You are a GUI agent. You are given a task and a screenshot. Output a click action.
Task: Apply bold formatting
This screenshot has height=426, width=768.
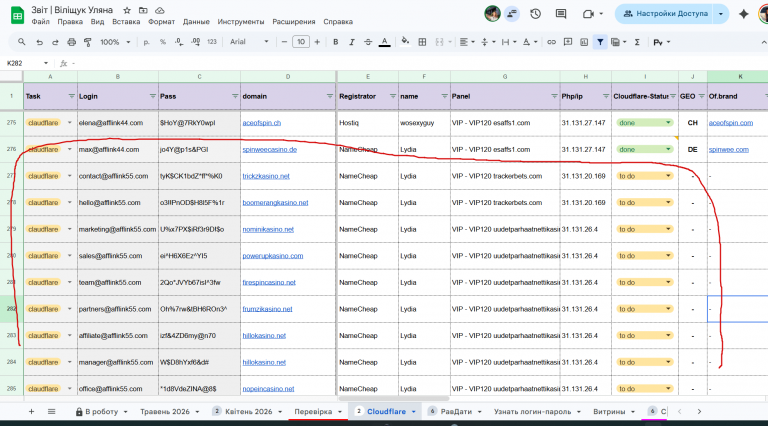click(x=336, y=42)
